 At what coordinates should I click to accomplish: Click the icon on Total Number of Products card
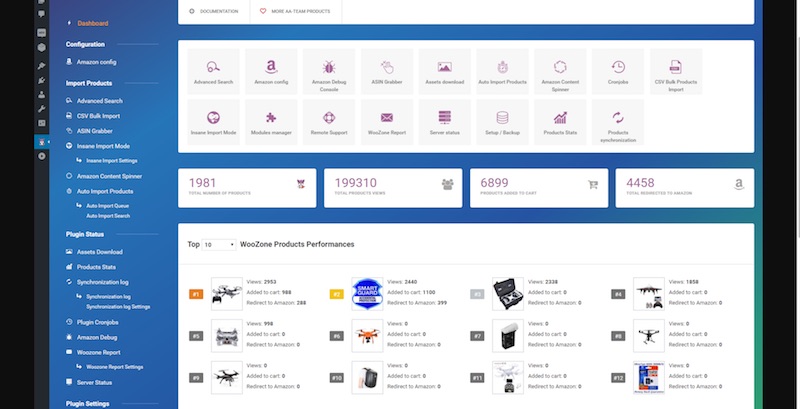[301, 185]
